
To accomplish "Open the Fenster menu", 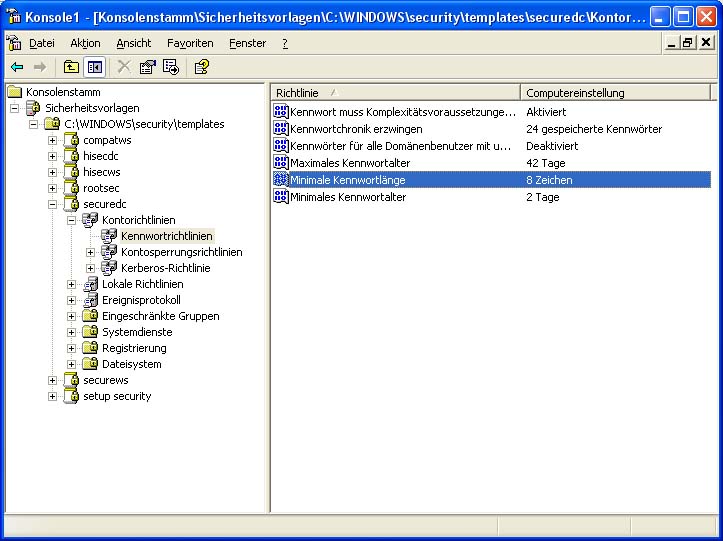I will tap(248, 43).
